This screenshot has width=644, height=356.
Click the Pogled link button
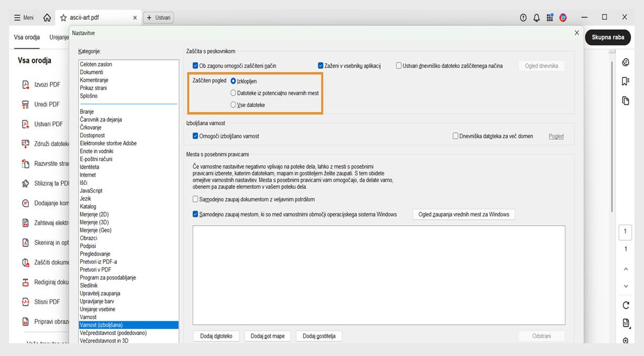tap(556, 136)
